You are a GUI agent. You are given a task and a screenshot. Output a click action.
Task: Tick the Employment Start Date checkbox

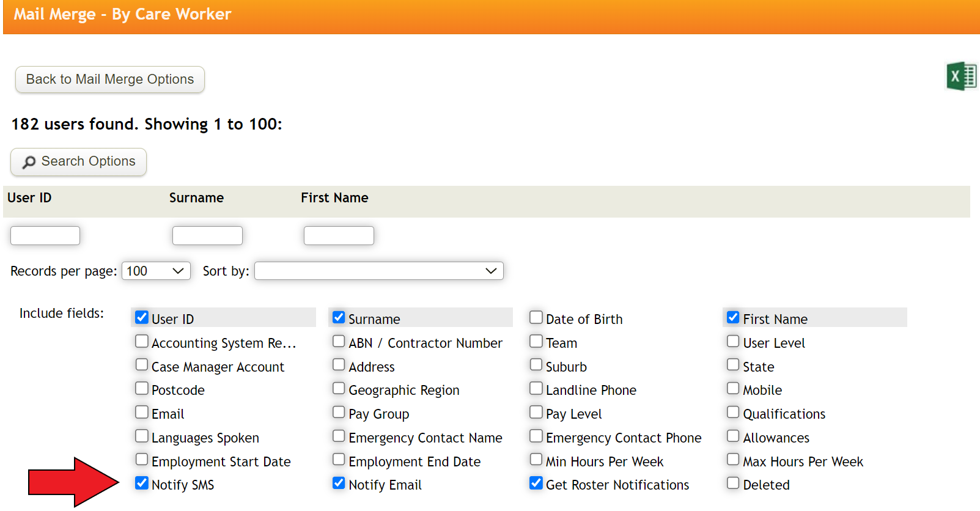pyautogui.click(x=142, y=459)
